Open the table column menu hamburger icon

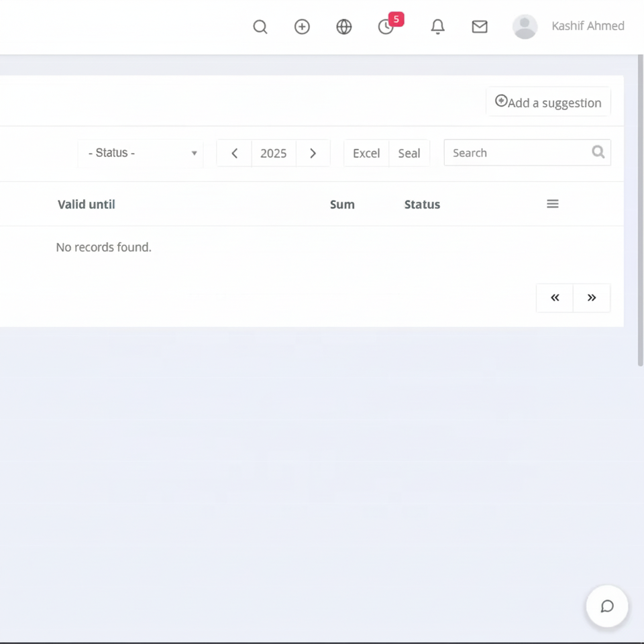[552, 204]
